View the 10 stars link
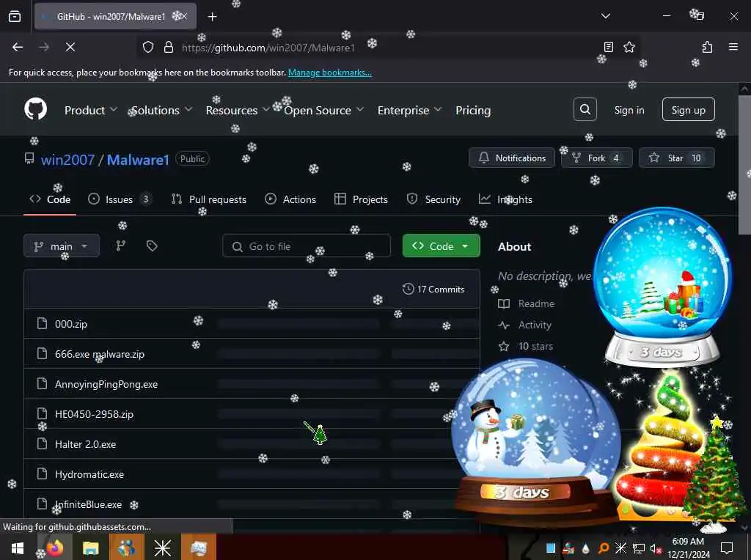751x560 pixels. (526, 346)
